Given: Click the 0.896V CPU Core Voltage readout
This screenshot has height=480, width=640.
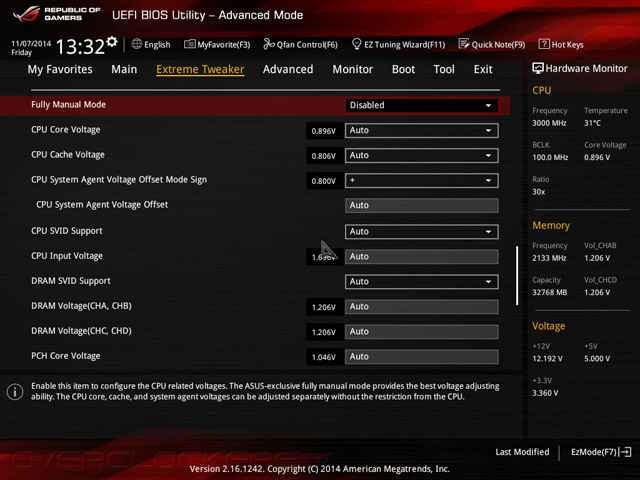Looking at the screenshot, I should tap(324, 131).
